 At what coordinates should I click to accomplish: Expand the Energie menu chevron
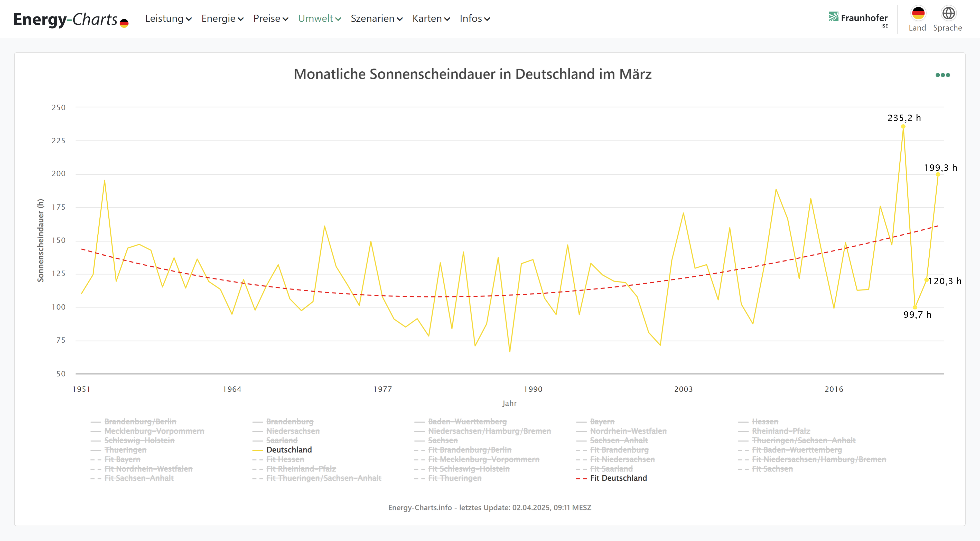click(240, 19)
